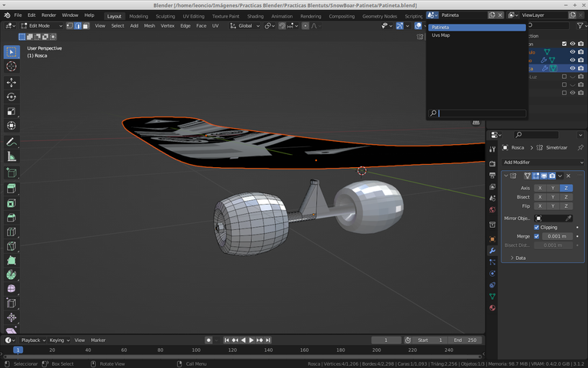Open the Mesh menu
Viewport: 588px width, 368px height.
[149, 25]
